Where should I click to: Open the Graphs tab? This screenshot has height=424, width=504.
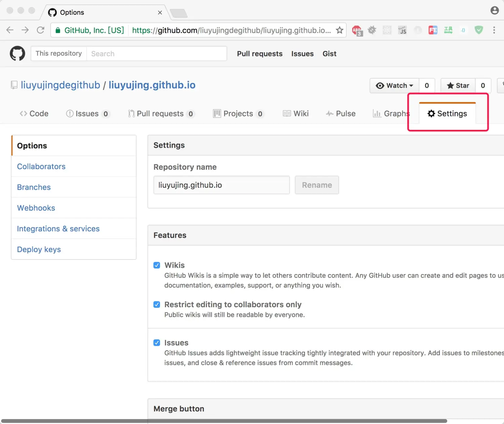[x=391, y=113]
